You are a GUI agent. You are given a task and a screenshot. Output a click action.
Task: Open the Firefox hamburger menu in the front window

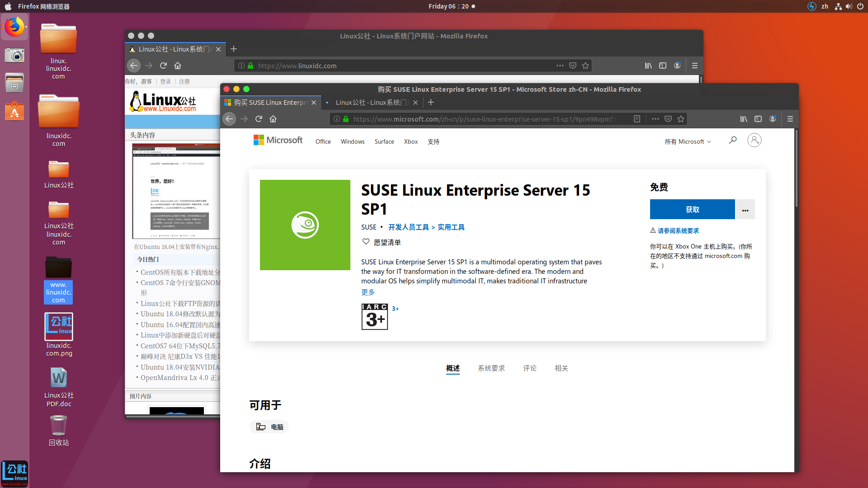(x=790, y=119)
